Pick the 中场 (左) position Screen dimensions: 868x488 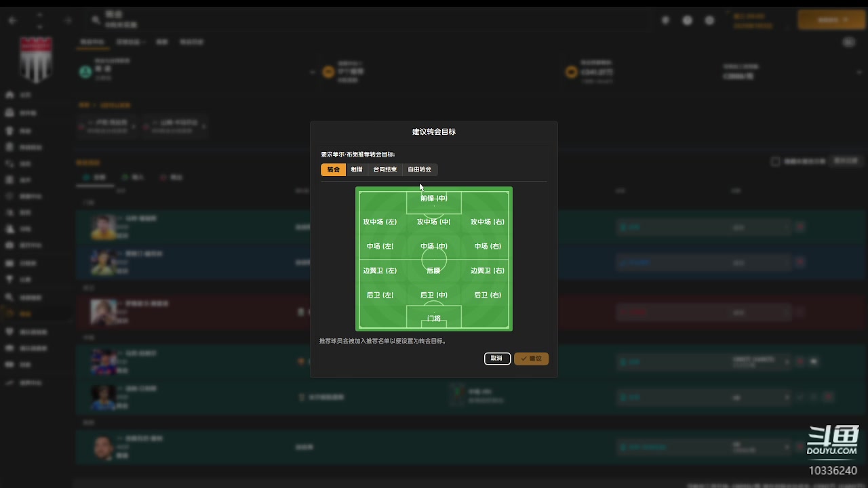click(380, 246)
